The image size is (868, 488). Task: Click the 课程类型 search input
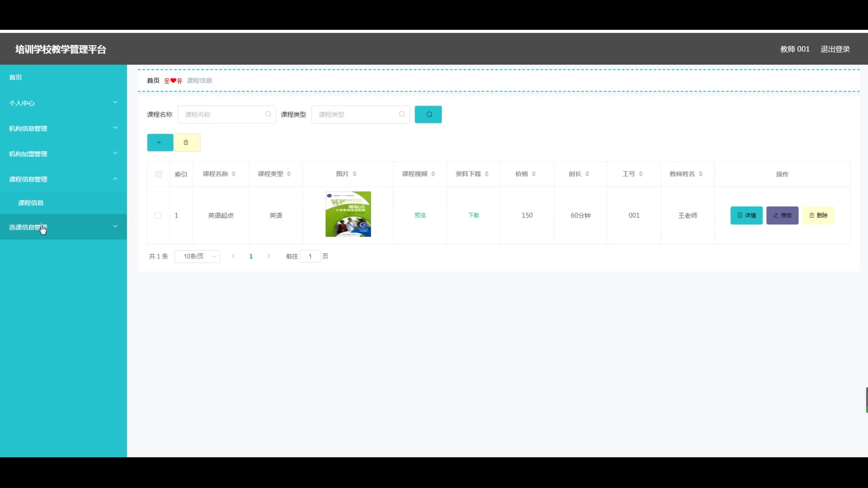click(361, 114)
